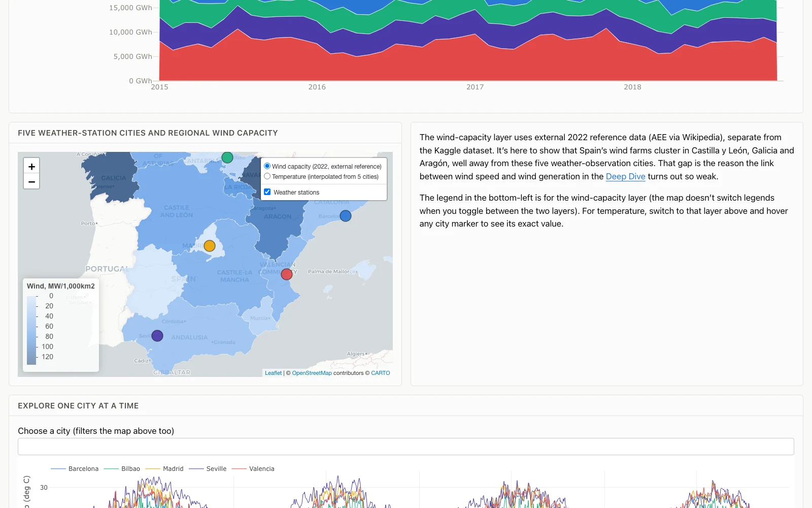Click the Explore One City At A Time heading
The image size is (812, 508).
[x=78, y=406]
